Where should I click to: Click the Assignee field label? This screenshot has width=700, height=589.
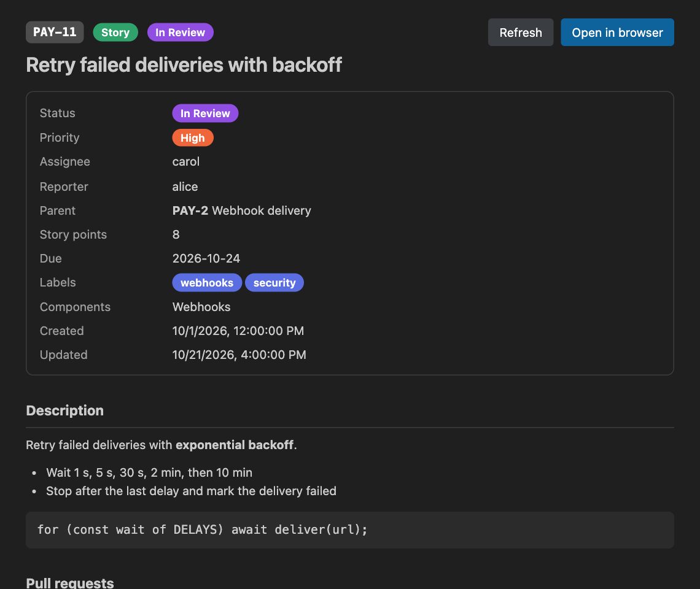pyautogui.click(x=64, y=161)
